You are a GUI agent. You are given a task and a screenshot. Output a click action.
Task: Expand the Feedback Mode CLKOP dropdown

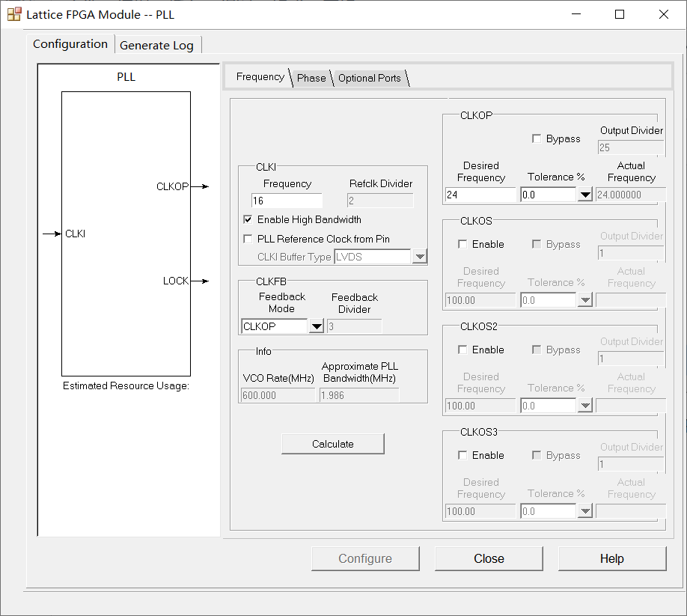317,326
